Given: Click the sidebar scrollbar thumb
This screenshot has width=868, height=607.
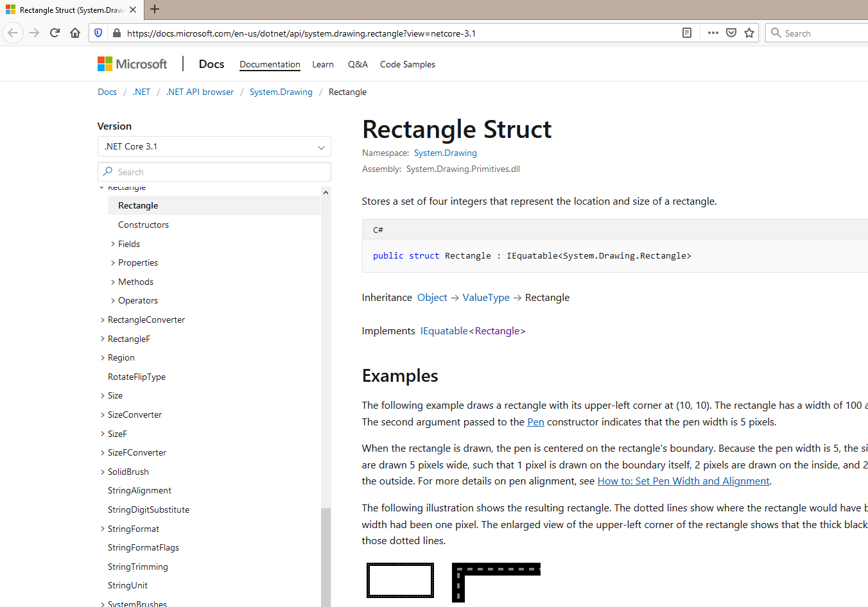Looking at the screenshot, I should pos(325,557).
